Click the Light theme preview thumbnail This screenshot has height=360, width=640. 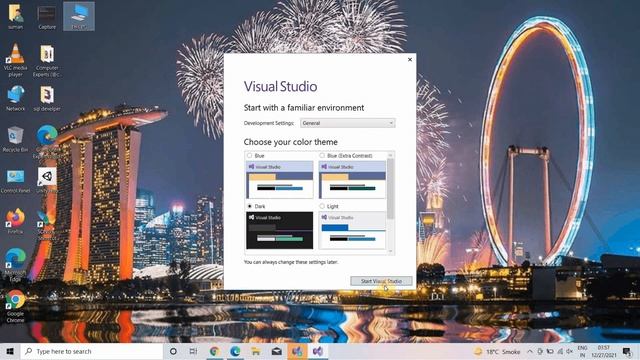(352, 230)
